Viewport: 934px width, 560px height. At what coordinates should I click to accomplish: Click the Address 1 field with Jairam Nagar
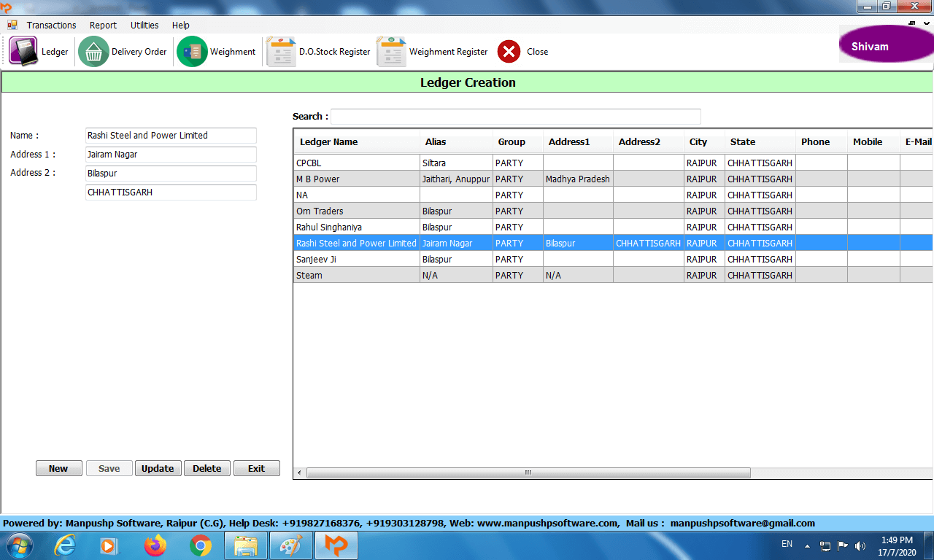171,155
